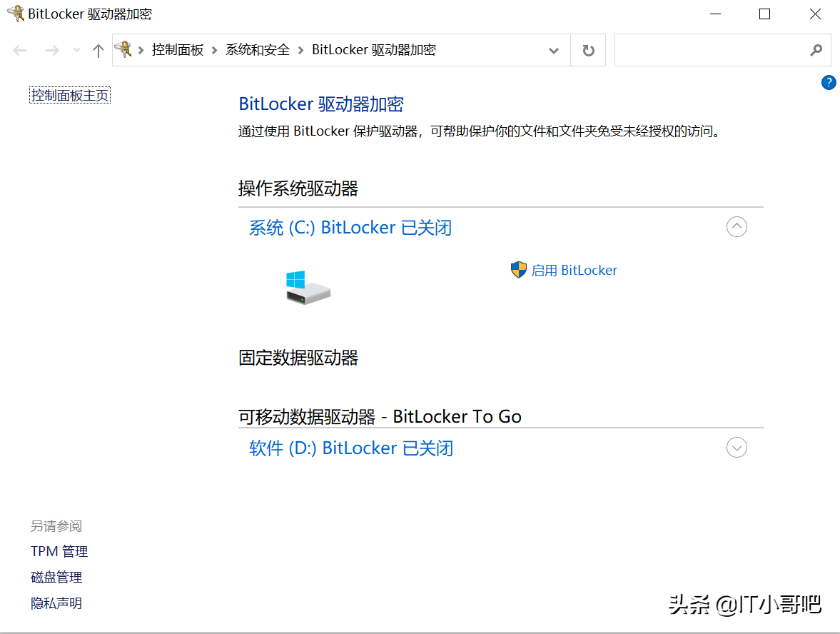Collapse the C: drive section chevron
The image size is (840, 634).
tap(737, 227)
